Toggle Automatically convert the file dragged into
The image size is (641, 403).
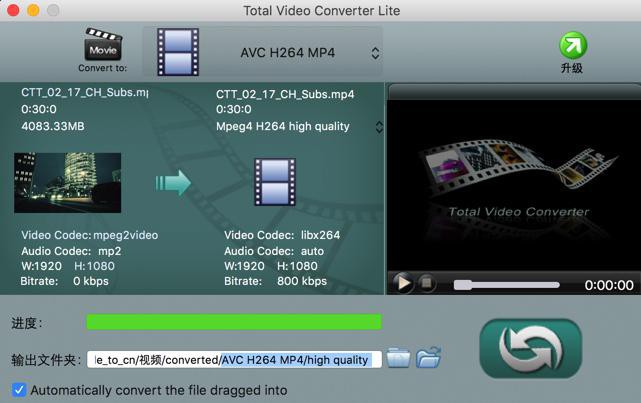pyautogui.click(x=19, y=390)
